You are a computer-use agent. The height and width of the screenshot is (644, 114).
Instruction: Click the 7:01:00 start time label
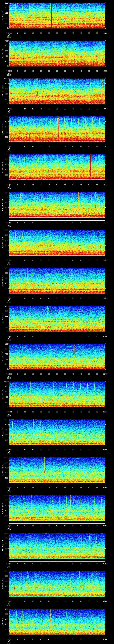click(x=9, y=33)
